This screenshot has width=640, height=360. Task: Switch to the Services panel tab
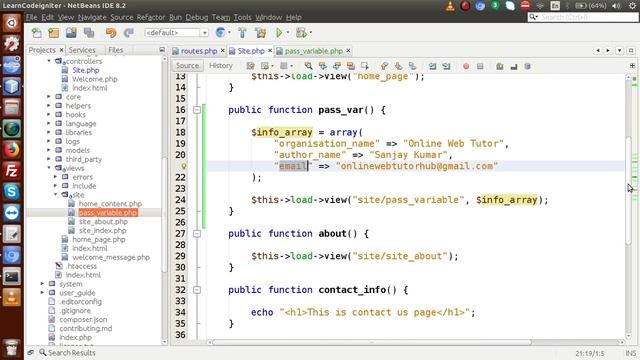point(82,50)
